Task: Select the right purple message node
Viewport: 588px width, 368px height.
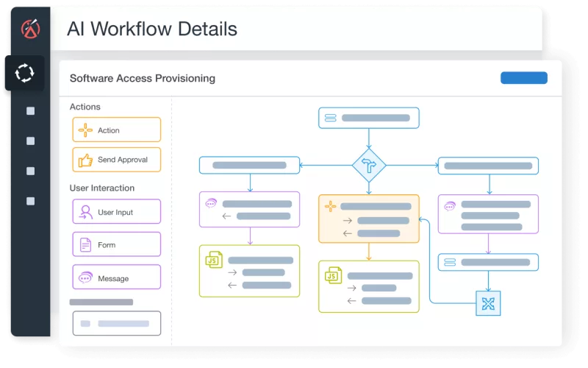Action: point(488,214)
